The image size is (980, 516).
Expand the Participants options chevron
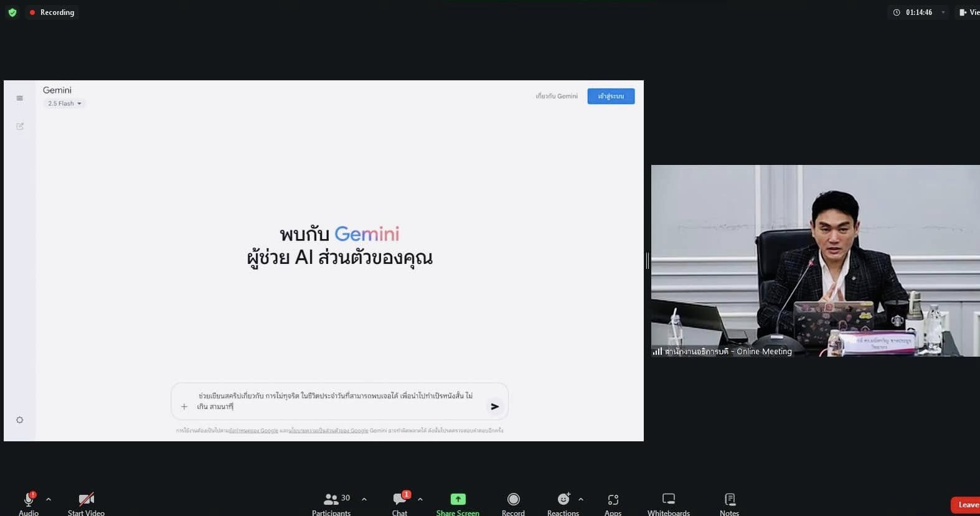pyautogui.click(x=364, y=499)
